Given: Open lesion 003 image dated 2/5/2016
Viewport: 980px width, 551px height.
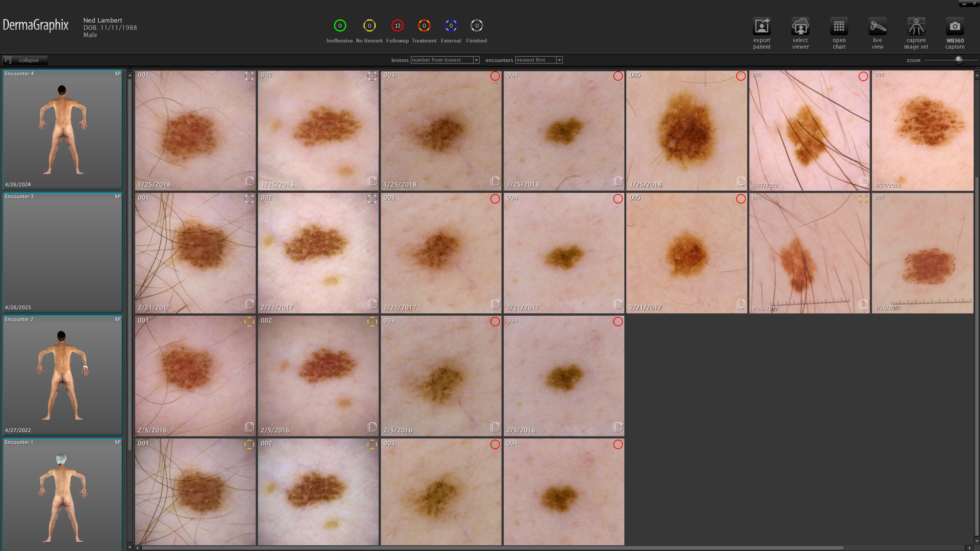Looking at the screenshot, I should pos(441,376).
